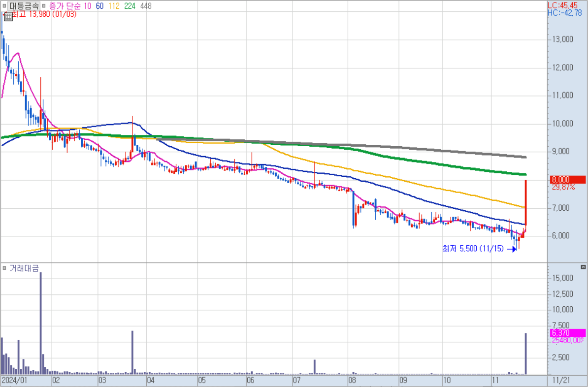This screenshot has height=387, width=588.
Task: Click the 13,000 price axis label
Action: [x=563, y=40]
